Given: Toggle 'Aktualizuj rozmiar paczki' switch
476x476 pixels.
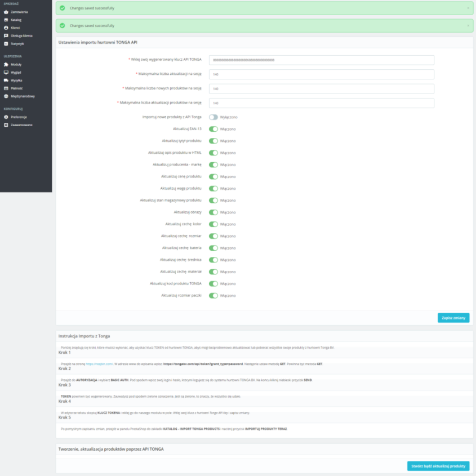Looking at the screenshot, I should click(x=213, y=295).
